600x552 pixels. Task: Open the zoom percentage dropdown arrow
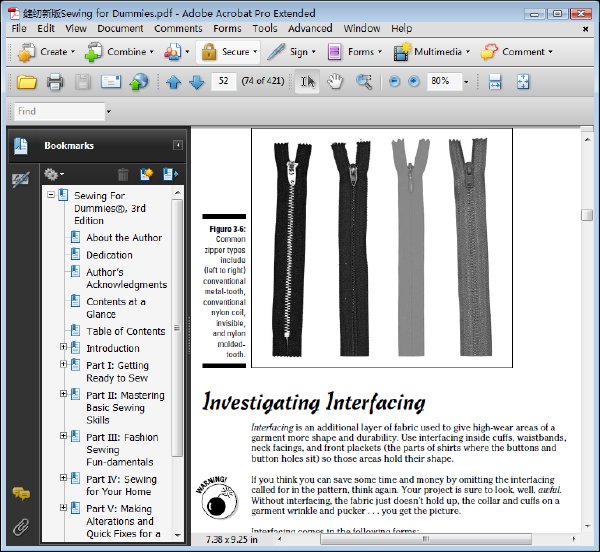466,81
